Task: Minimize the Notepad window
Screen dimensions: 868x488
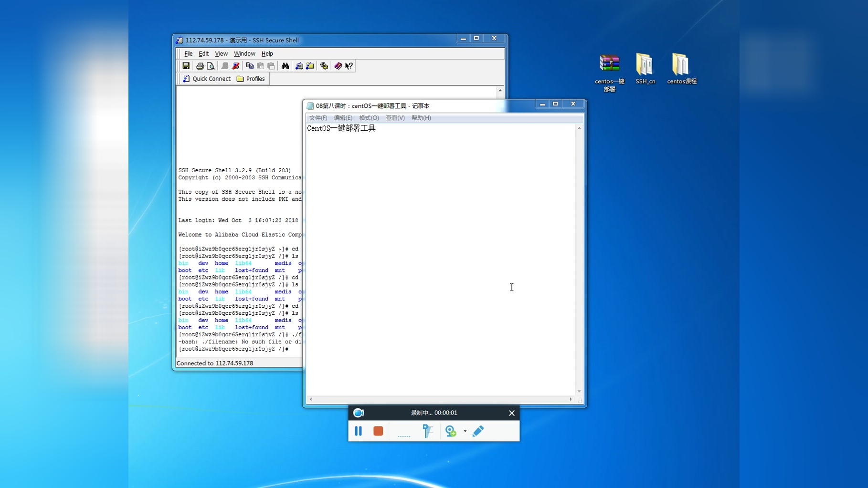Action: (x=542, y=104)
